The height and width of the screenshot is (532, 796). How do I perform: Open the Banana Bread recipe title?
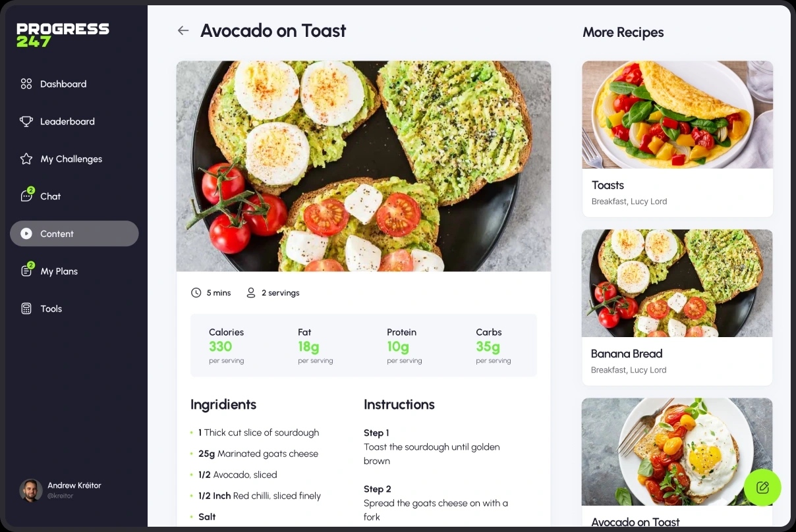[627, 354]
